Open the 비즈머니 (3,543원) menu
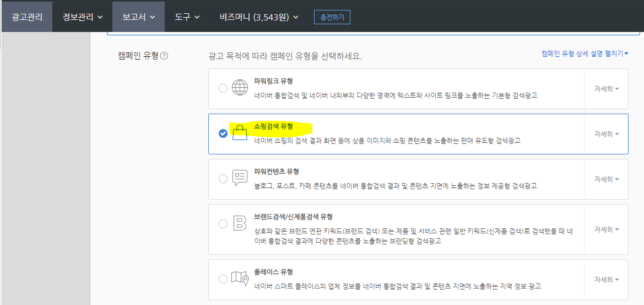Screen dimensions: 644x305 (259, 17)
